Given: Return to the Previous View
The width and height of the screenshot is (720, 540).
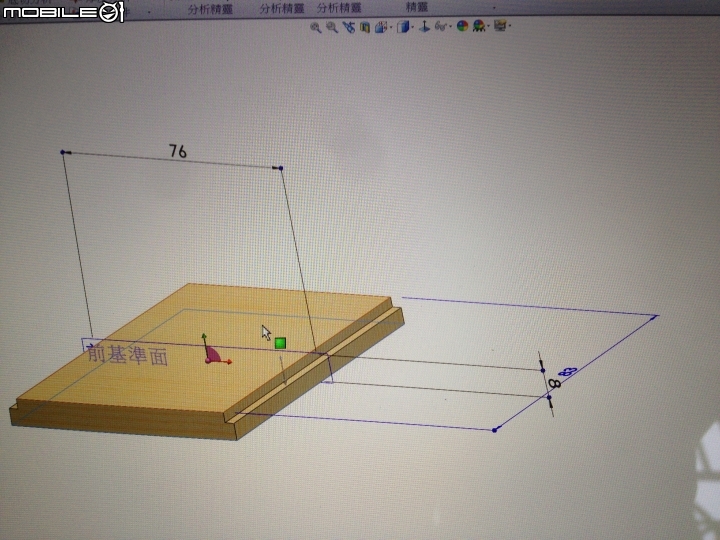Looking at the screenshot, I should tap(349, 28).
